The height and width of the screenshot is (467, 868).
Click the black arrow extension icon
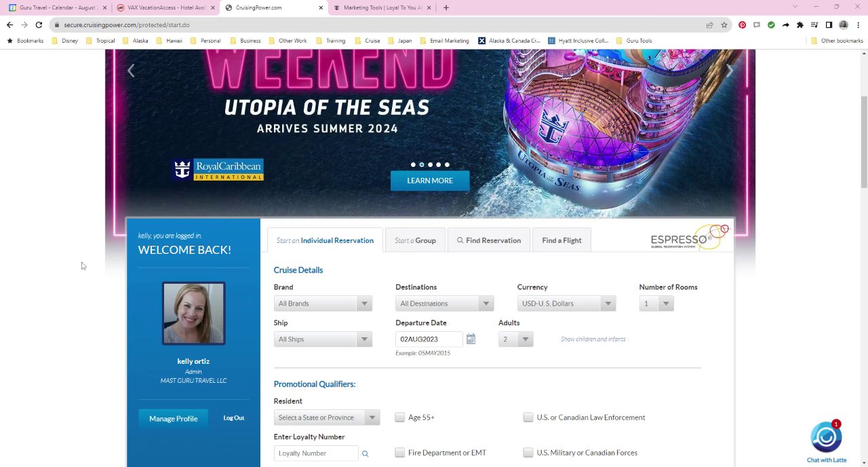click(785, 25)
